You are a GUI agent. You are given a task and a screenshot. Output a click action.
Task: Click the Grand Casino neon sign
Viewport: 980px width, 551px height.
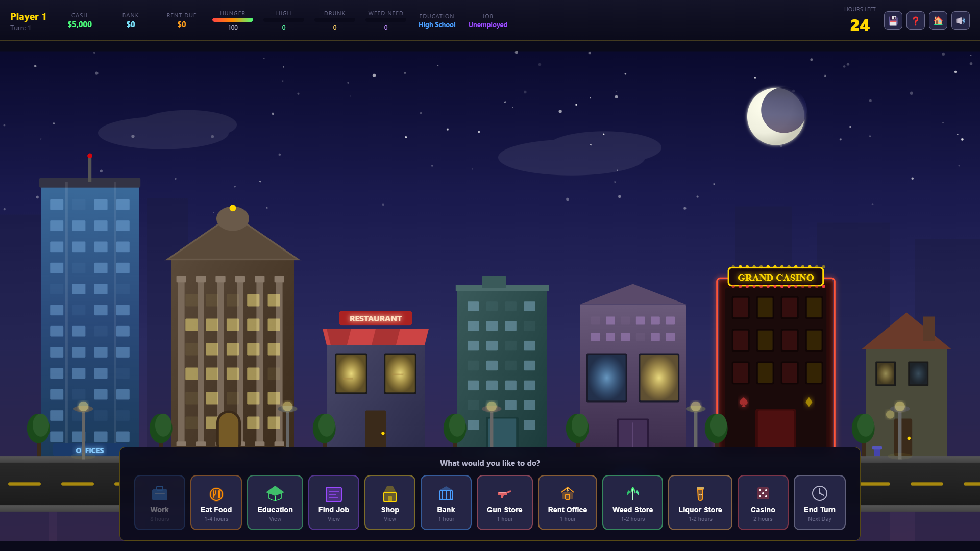coord(775,278)
